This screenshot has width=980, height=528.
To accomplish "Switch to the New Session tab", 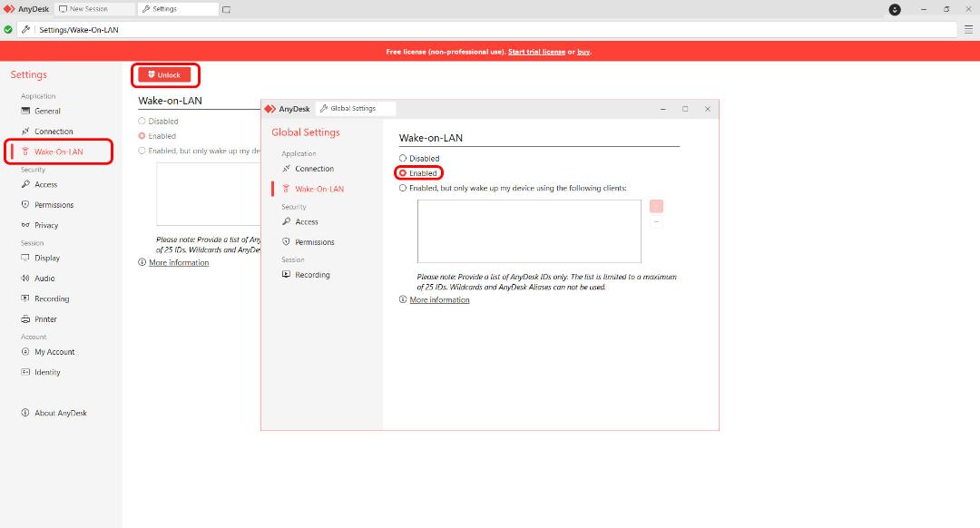I will point(94,9).
